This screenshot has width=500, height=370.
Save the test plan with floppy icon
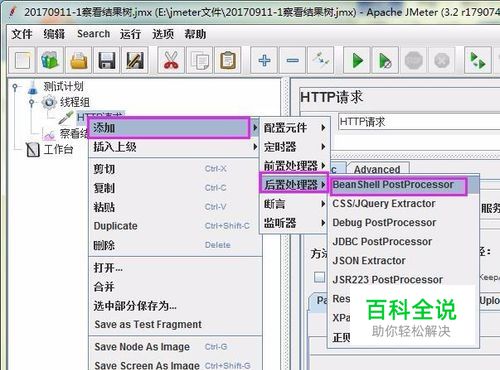tap(107, 61)
